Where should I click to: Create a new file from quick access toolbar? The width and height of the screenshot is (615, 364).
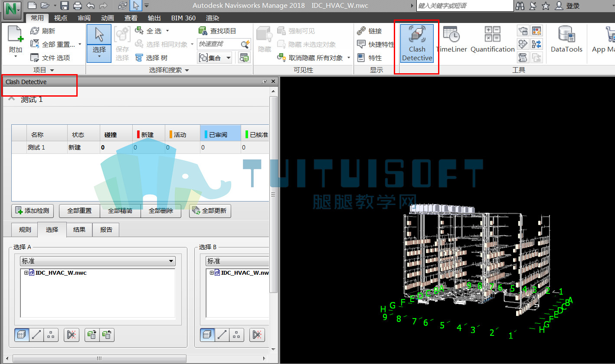31,6
